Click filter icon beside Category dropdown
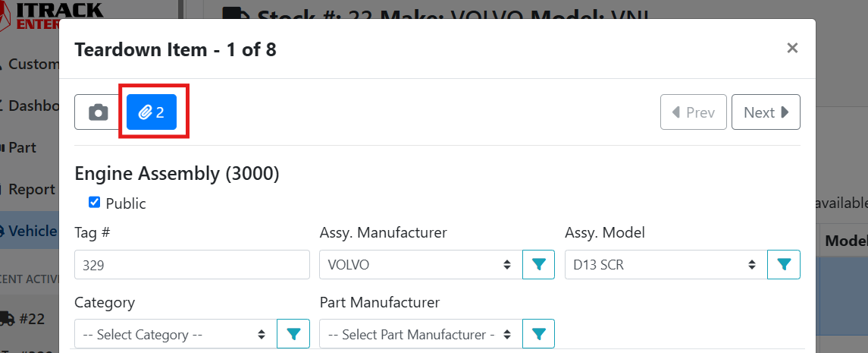The image size is (868, 353). click(293, 334)
